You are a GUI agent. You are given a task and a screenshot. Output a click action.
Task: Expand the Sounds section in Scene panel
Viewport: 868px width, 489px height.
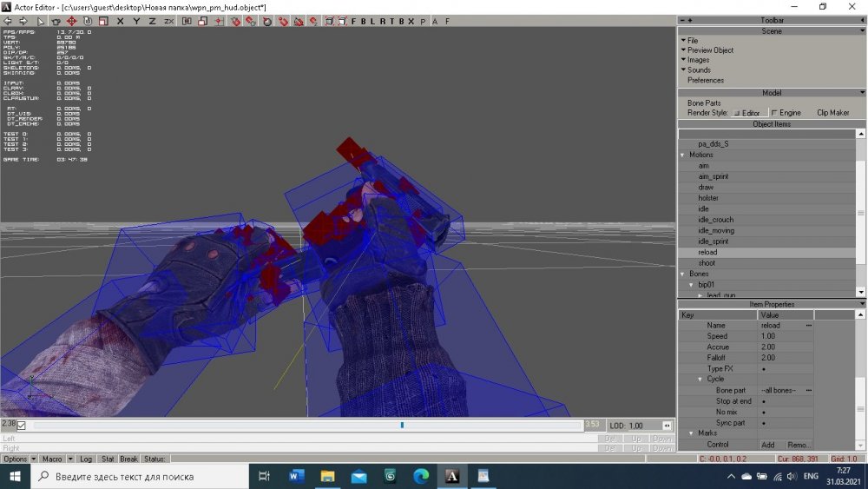699,70
